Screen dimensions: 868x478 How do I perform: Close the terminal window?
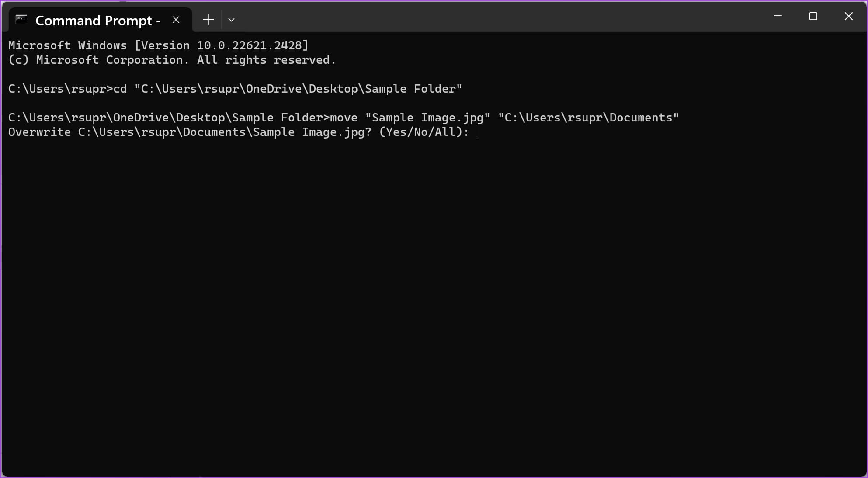click(849, 16)
